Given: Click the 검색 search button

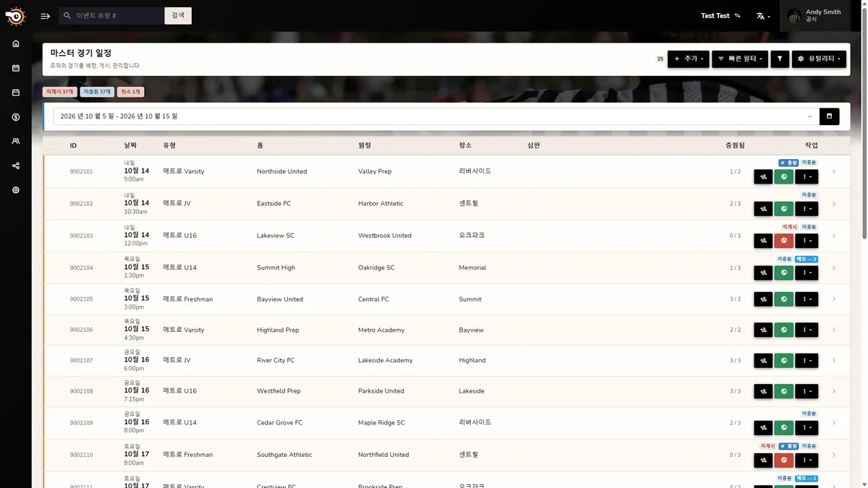Looking at the screenshot, I should coord(178,15).
